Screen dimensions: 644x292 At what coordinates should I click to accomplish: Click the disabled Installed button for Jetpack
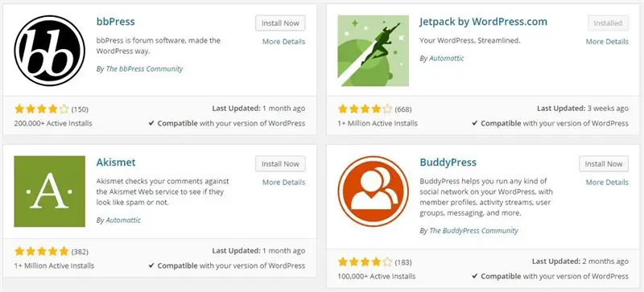click(609, 23)
